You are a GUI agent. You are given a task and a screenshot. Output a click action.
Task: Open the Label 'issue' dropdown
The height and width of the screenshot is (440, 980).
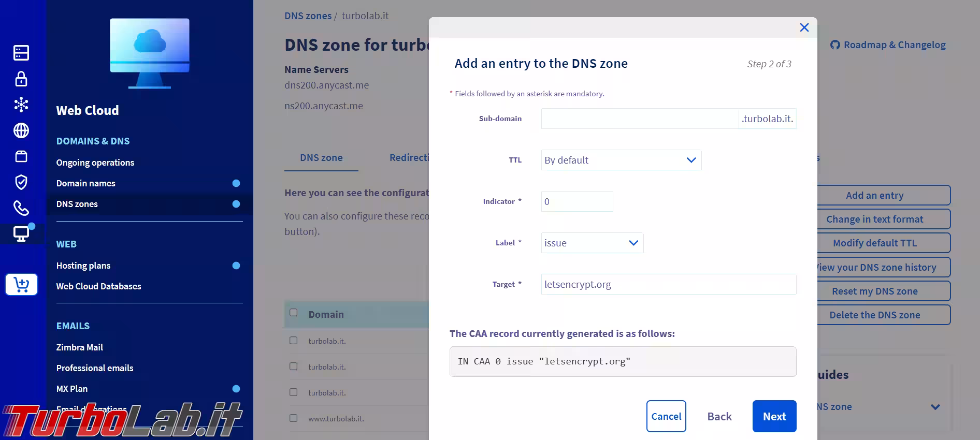pyautogui.click(x=592, y=243)
